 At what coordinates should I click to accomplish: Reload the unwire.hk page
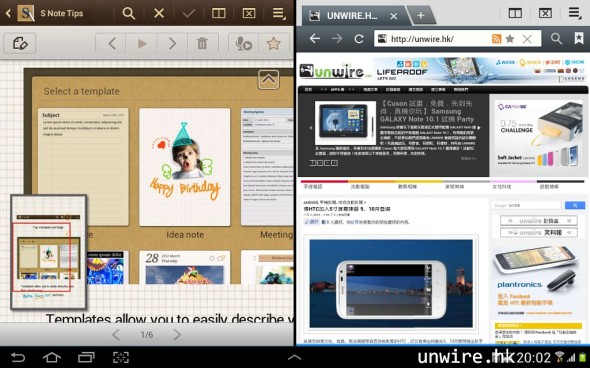[359, 38]
